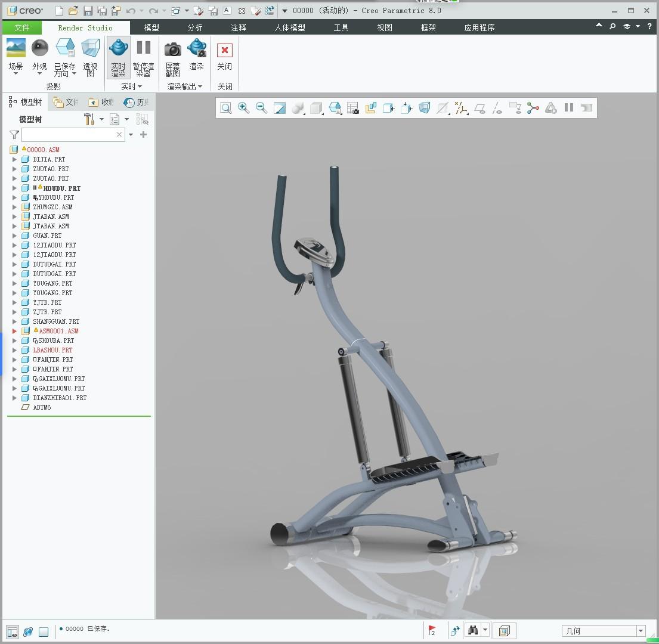Click the 屏幕截图 camera screenshot icon

[173, 50]
